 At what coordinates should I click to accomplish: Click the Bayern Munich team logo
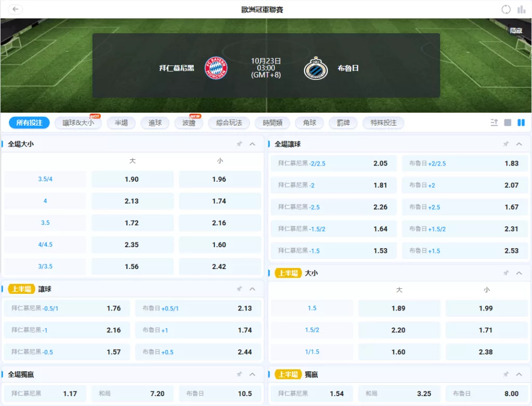tap(216, 68)
